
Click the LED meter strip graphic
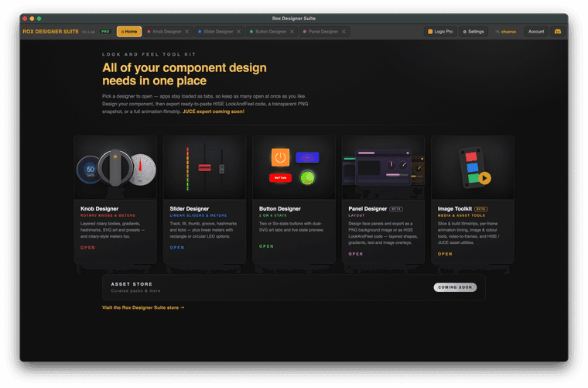coord(187,169)
